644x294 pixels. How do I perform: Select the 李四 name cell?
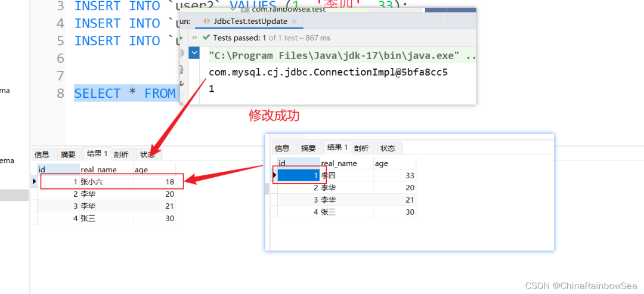point(347,176)
